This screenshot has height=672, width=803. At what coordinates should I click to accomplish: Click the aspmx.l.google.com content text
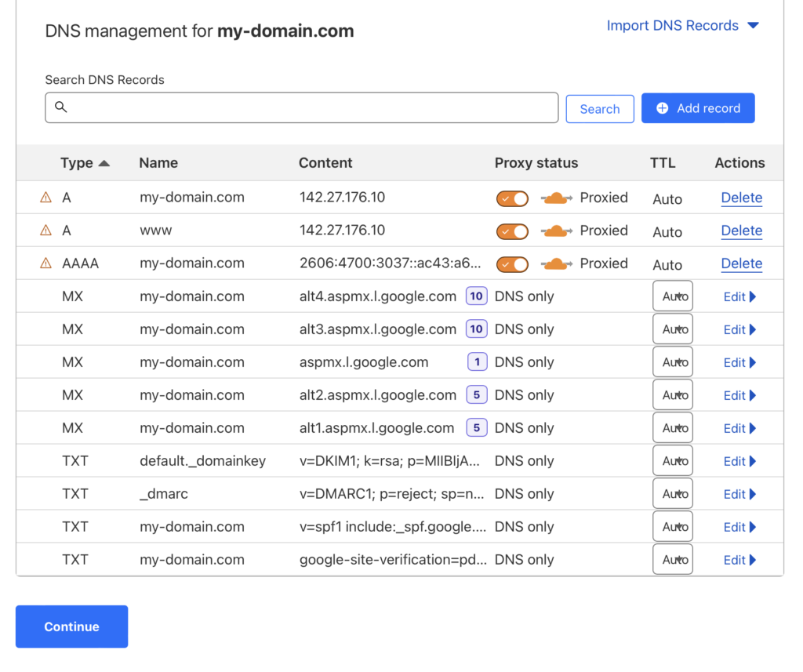pyautogui.click(x=364, y=362)
